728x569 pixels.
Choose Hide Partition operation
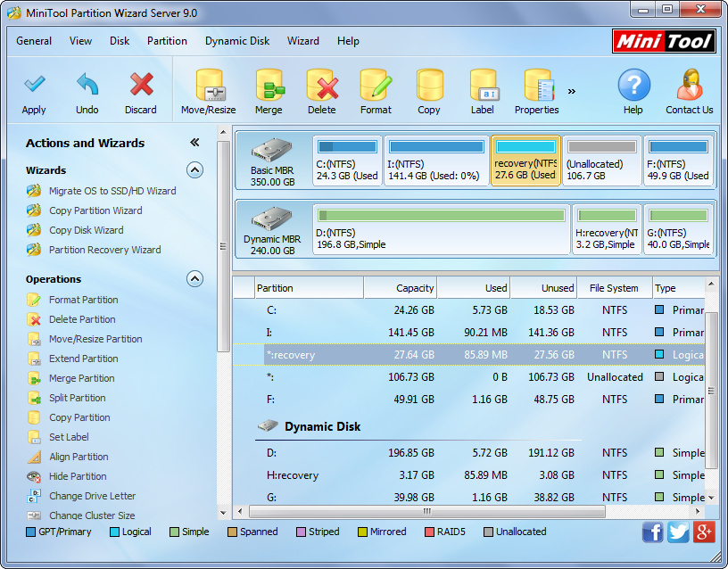point(66,476)
